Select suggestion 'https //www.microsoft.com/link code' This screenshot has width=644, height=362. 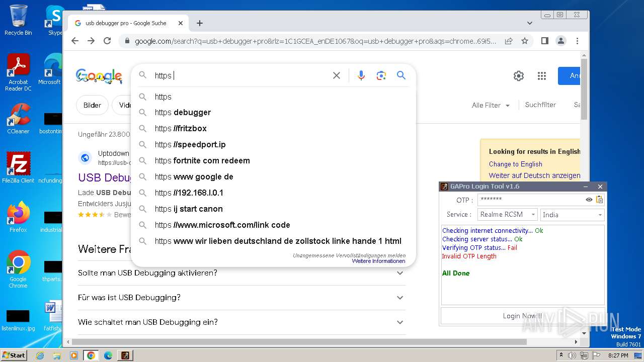[x=273, y=225]
